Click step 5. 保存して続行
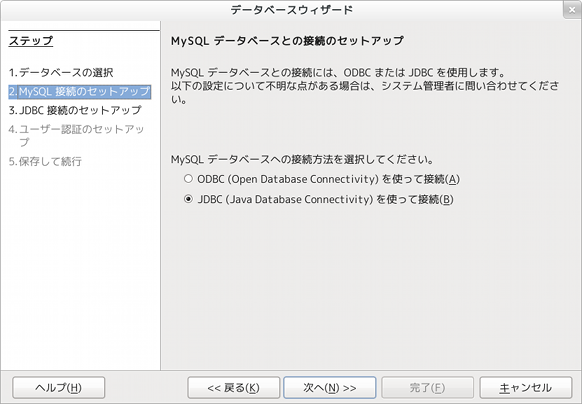 click(x=45, y=162)
